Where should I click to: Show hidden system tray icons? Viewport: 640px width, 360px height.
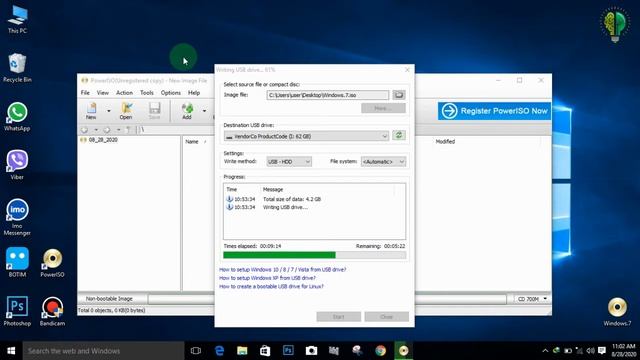[545, 351]
